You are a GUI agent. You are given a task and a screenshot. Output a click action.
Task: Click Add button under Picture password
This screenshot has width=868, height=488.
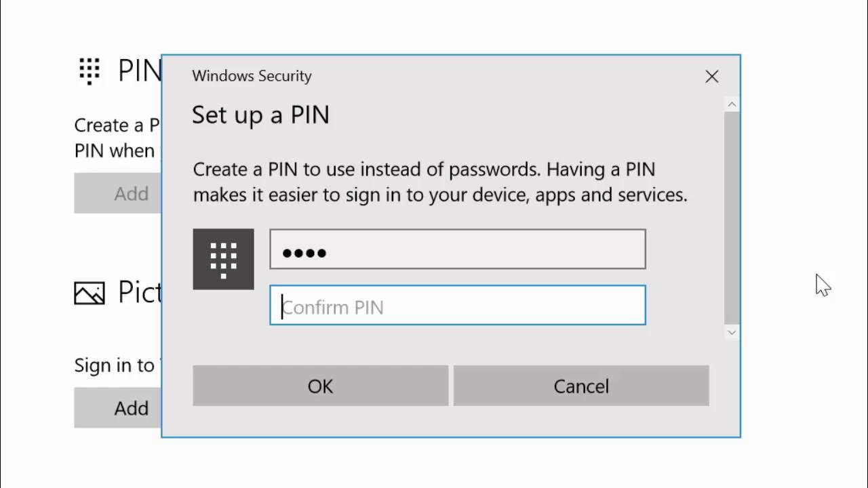coord(118,408)
